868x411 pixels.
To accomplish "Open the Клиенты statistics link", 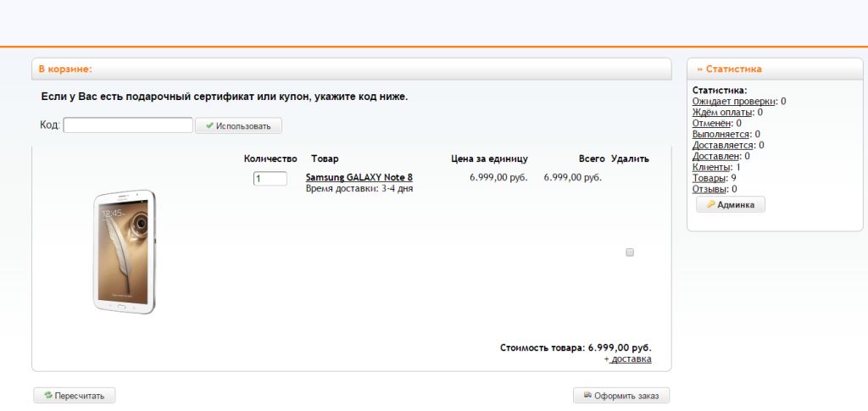I will (x=711, y=167).
